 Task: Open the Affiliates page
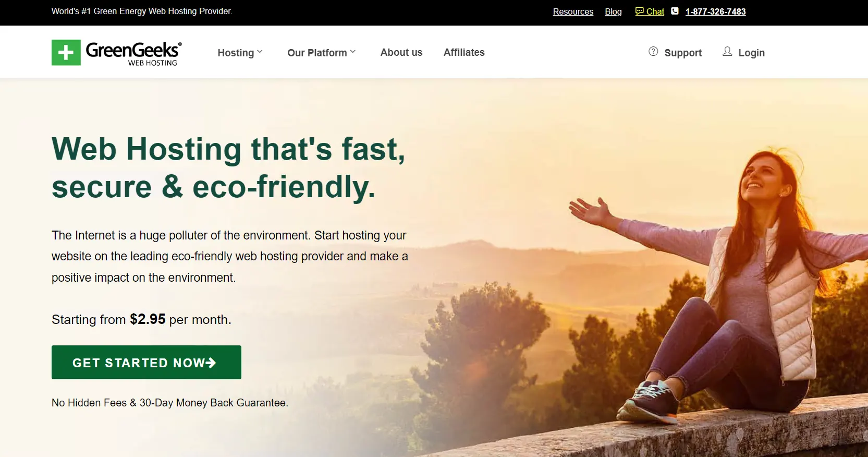click(464, 52)
